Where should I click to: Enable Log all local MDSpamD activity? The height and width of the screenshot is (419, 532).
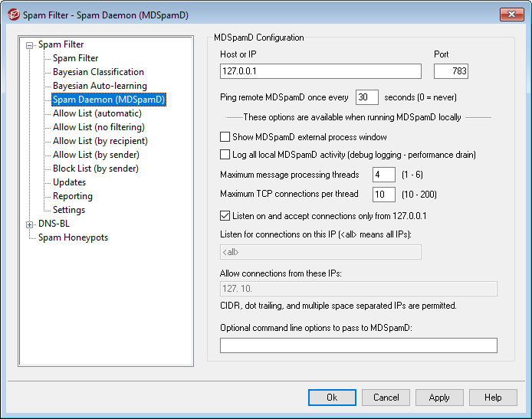[225, 155]
